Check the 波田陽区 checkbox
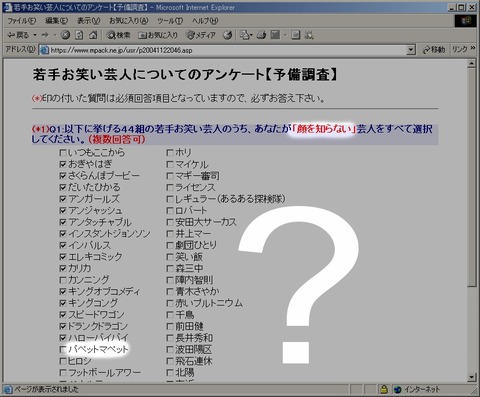The height and width of the screenshot is (397, 480). click(170, 349)
